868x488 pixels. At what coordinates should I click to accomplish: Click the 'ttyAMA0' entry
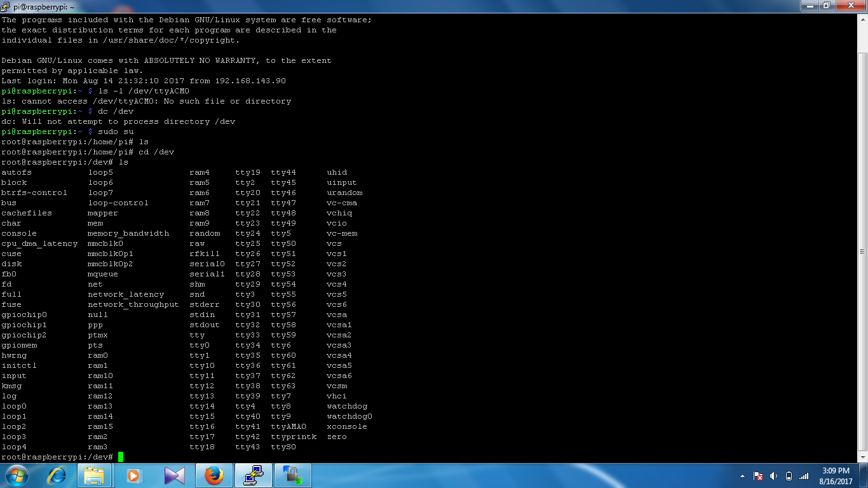click(288, 426)
